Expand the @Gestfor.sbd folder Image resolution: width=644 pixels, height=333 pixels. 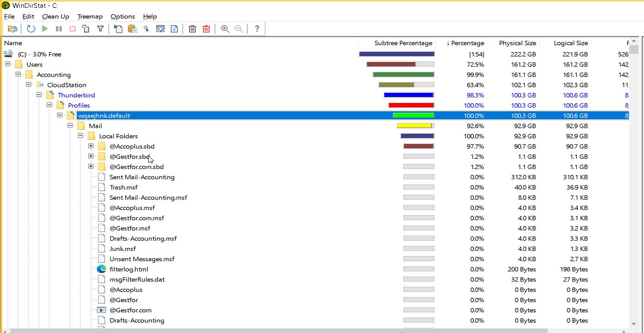coord(91,156)
